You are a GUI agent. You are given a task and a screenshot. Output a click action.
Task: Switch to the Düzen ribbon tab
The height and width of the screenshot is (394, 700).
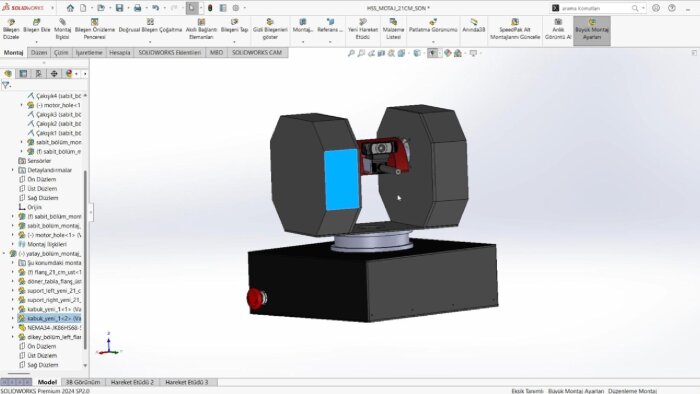[x=38, y=53]
